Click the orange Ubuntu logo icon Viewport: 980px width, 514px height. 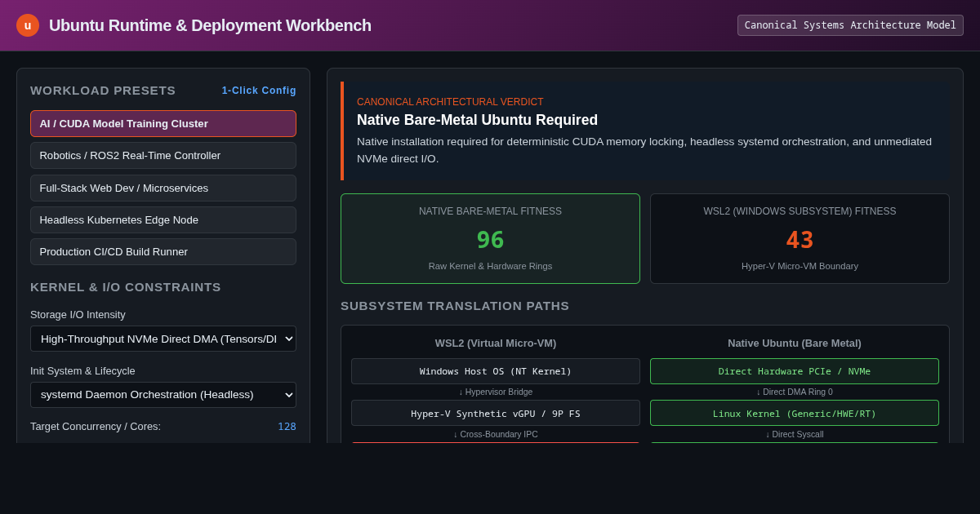pos(28,25)
